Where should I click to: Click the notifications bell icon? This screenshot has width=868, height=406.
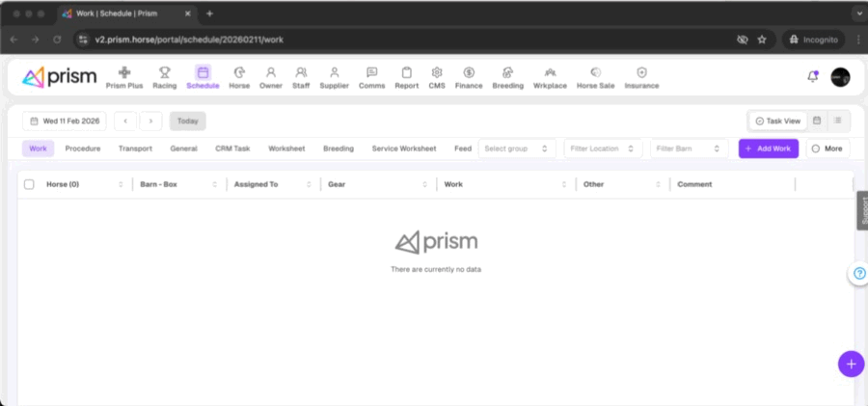[x=812, y=76]
